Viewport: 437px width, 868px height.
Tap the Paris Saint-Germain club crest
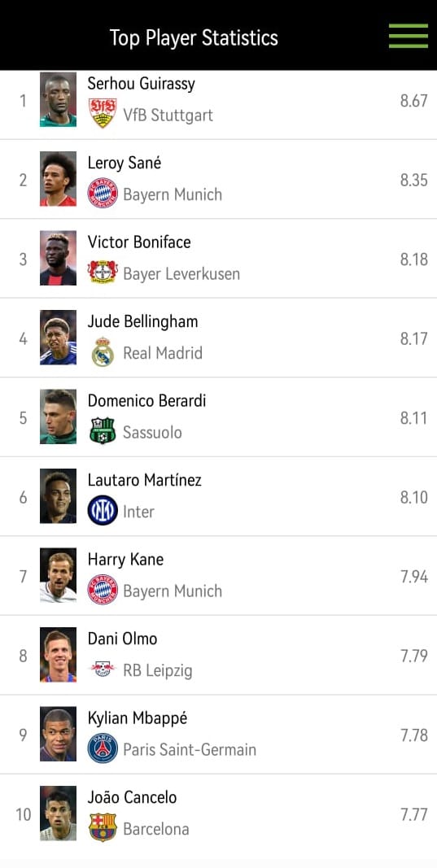tap(103, 748)
